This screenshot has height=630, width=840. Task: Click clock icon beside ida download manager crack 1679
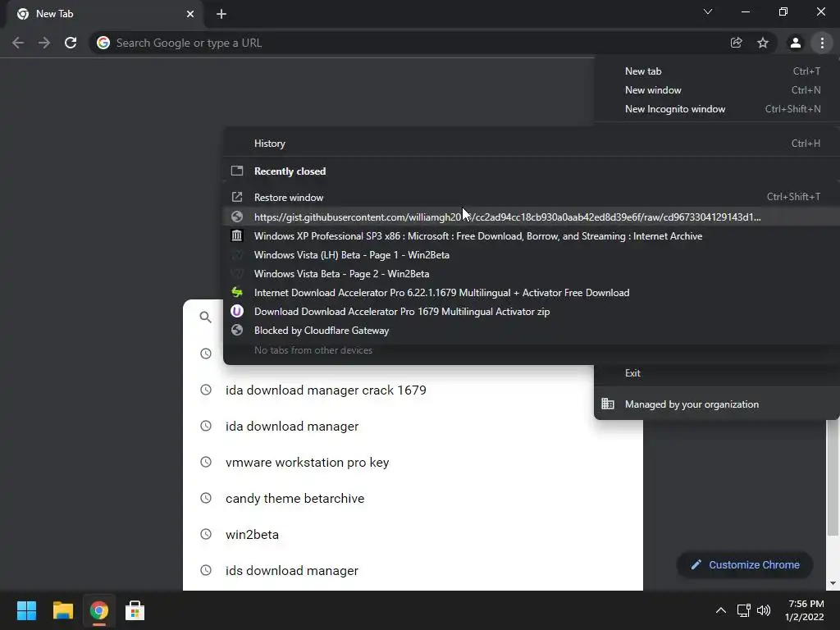point(206,390)
